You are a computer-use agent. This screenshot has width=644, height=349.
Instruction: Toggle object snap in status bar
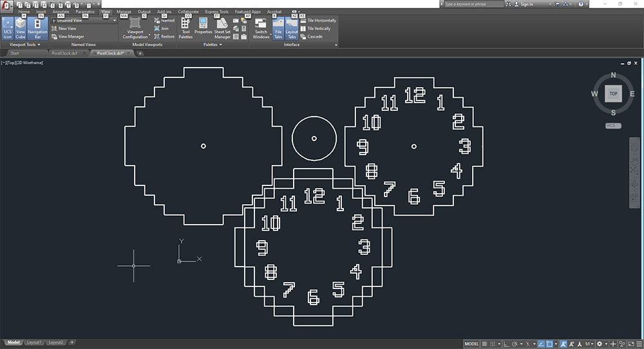549,344
